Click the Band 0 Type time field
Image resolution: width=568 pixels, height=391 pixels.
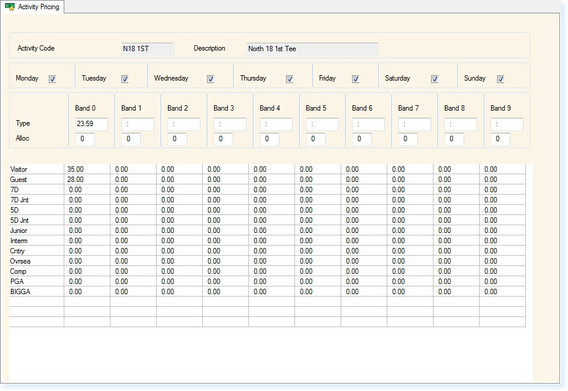(91, 124)
